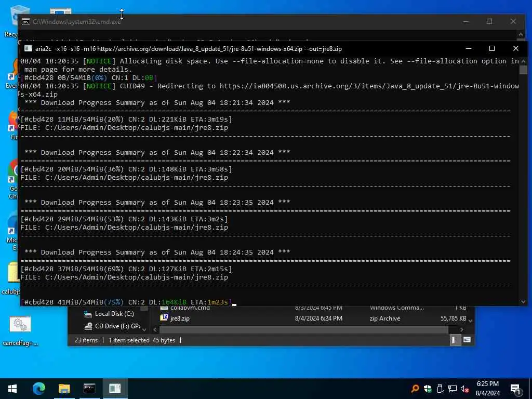Close the background cmd.exe window
Image resolution: width=532 pixels, height=399 pixels.
(x=513, y=21)
